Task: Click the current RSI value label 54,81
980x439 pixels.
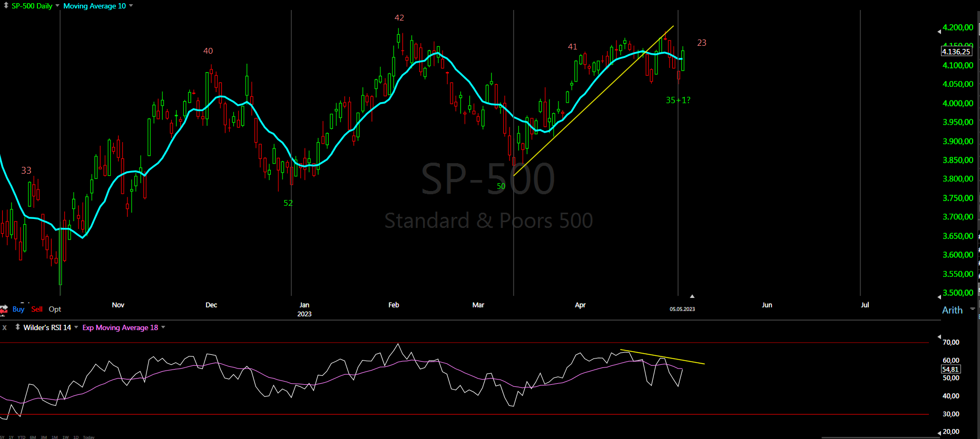Action: [x=950, y=370]
